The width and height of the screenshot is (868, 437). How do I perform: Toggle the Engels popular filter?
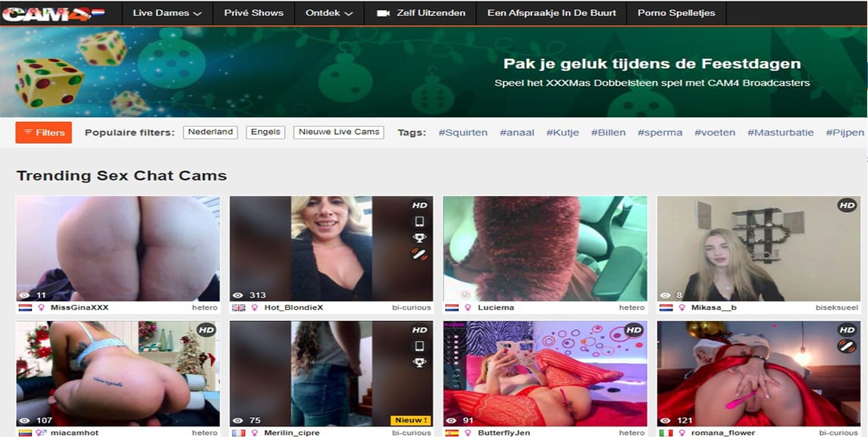265,132
